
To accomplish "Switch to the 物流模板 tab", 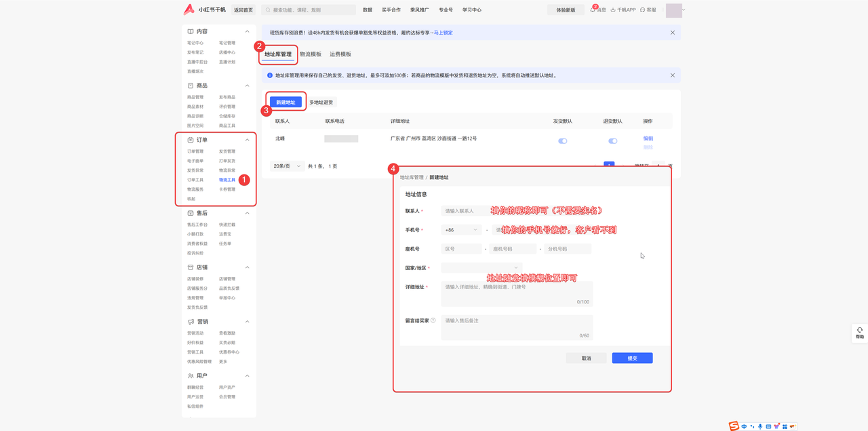I will (311, 54).
